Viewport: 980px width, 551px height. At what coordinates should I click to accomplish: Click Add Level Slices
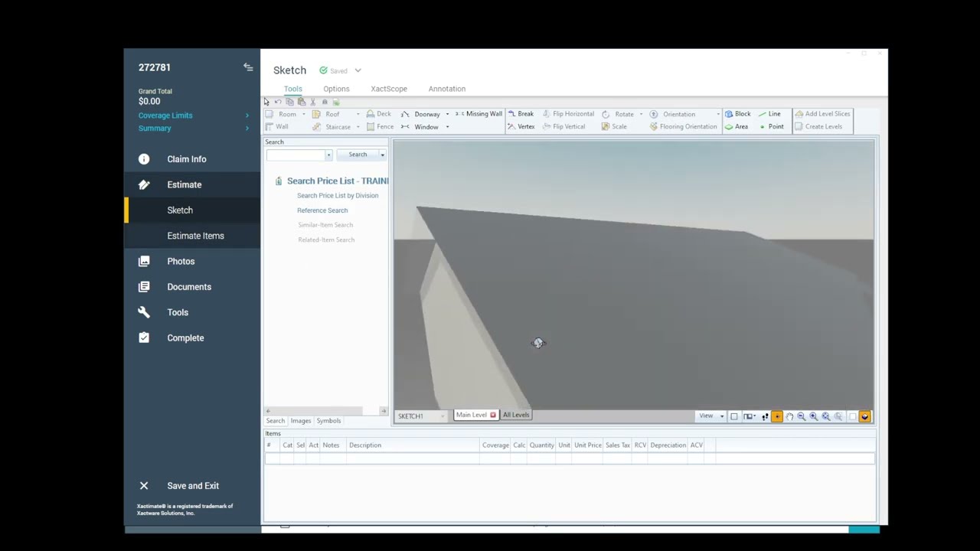coord(822,114)
